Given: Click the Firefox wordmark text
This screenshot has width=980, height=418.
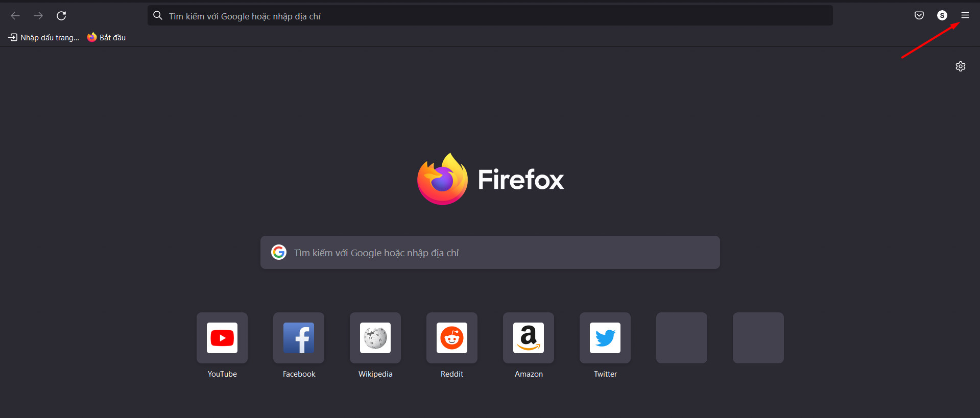Looking at the screenshot, I should click(x=521, y=180).
